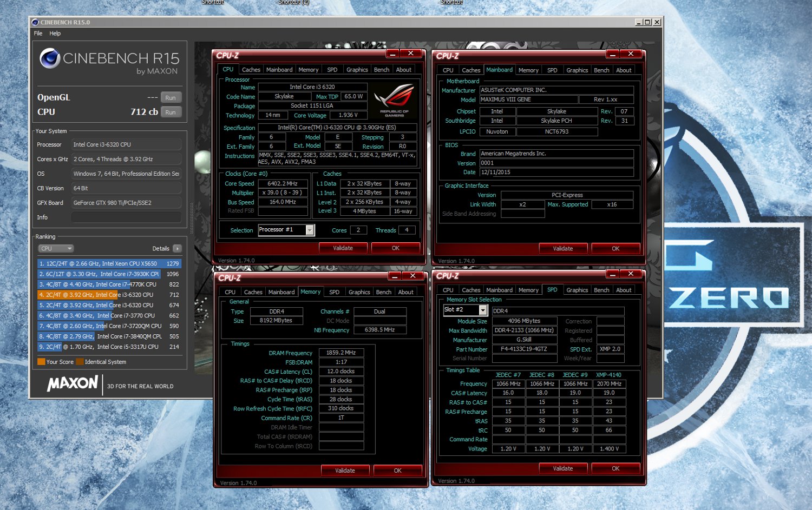Select ranking row Core i7-4770K 822
Image resolution: width=812 pixels, height=510 pixels.
tap(109, 284)
